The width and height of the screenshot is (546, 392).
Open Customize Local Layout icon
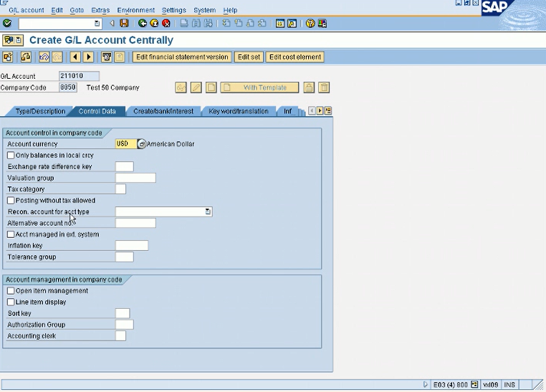click(322, 24)
